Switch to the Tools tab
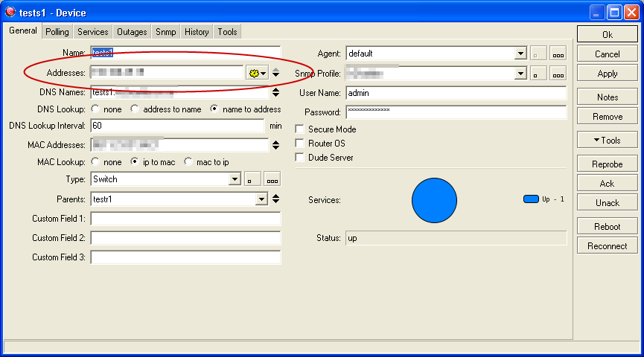 [227, 32]
